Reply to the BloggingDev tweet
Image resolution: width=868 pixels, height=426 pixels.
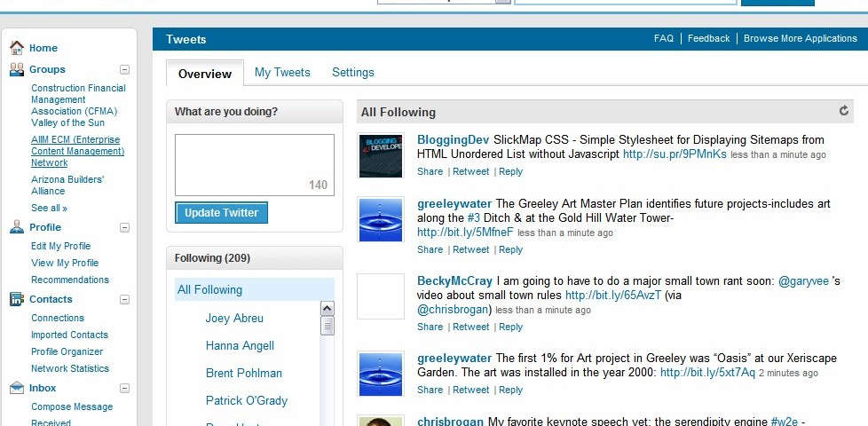tap(511, 171)
